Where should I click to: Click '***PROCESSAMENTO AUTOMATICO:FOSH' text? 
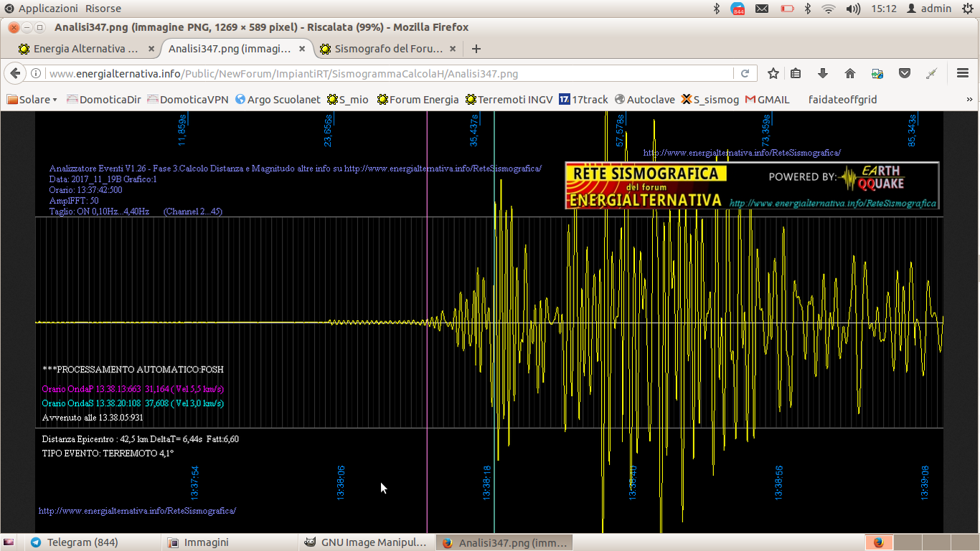pos(133,369)
